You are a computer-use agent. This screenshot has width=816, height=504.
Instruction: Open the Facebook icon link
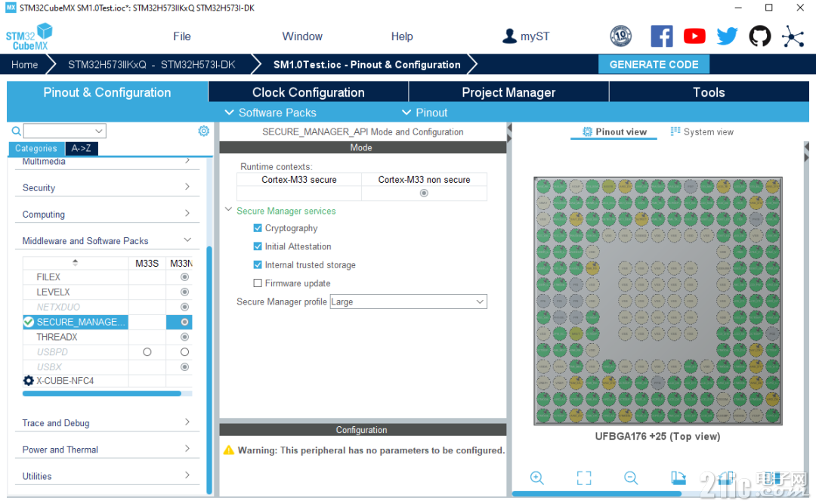pyautogui.click(x=661, y=36)
